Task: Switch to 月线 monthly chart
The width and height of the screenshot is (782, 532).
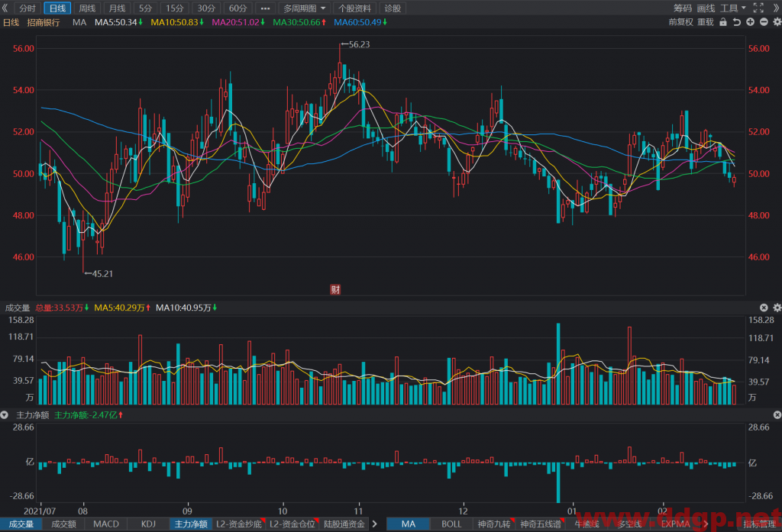Action: pos(117,8)
